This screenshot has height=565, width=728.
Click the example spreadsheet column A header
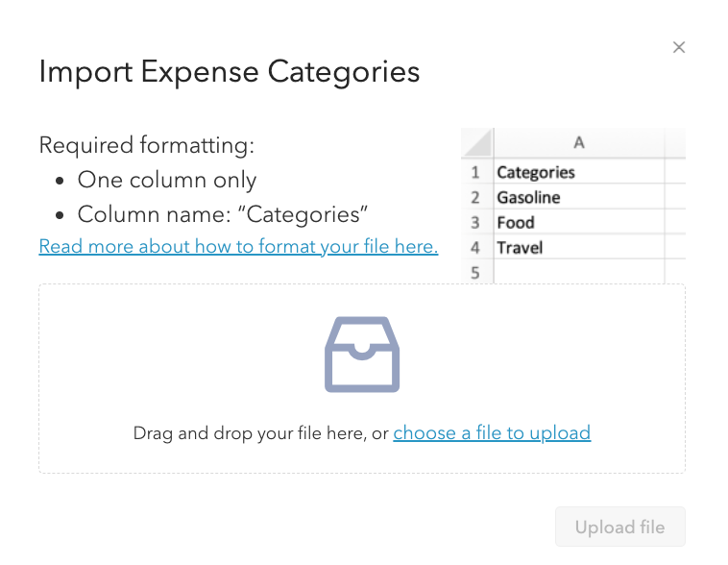[579, 142]
